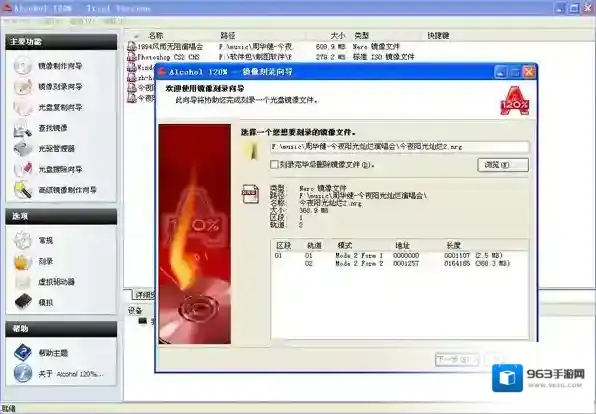This screenshot has height=414, width=596.
Task: Click the 快捷键 column header
Action: click(x=438, y=36)
